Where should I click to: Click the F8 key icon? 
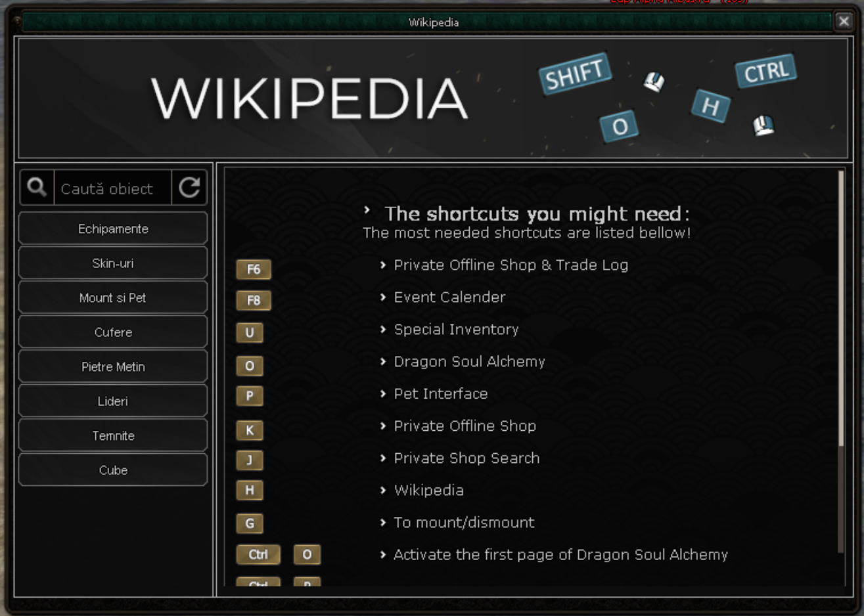(x=254, y=301)
